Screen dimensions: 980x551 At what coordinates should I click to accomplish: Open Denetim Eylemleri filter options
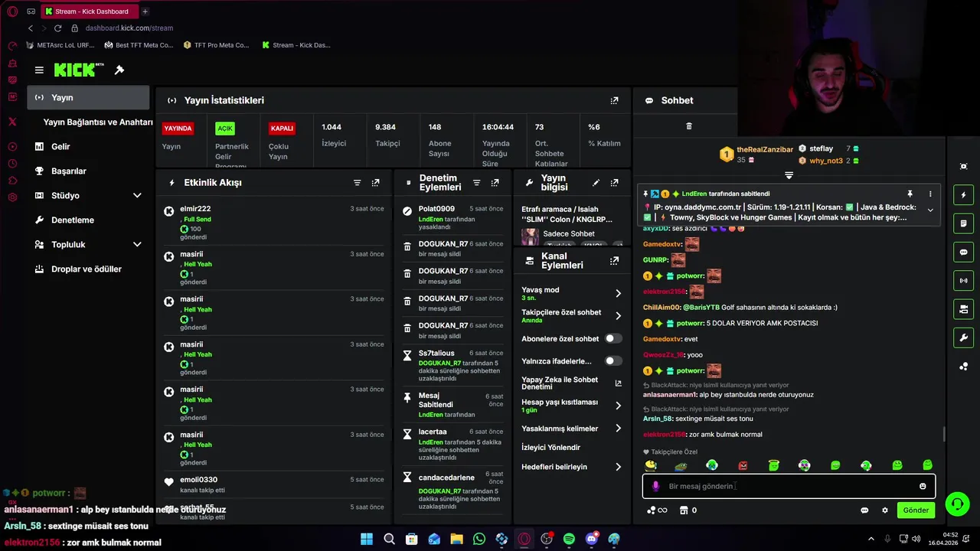[476, 183]
